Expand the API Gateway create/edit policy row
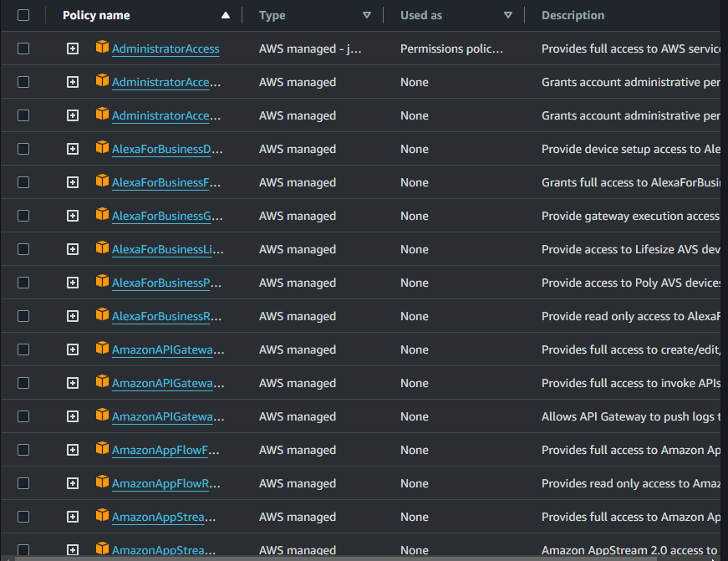Screen dimensions: 728x561 pos(73,349)
